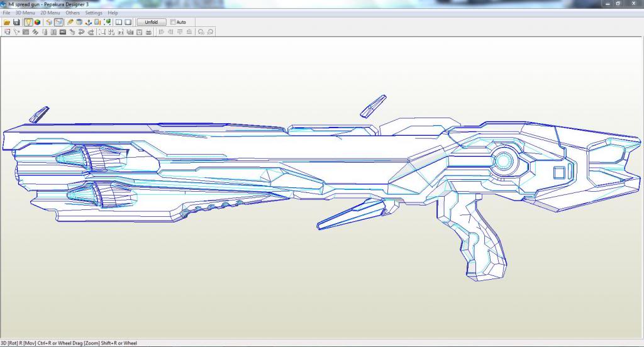Click the edit flaps diagonal stripes icon
This screenshot has width=644, height=347.
pos(35,32)
